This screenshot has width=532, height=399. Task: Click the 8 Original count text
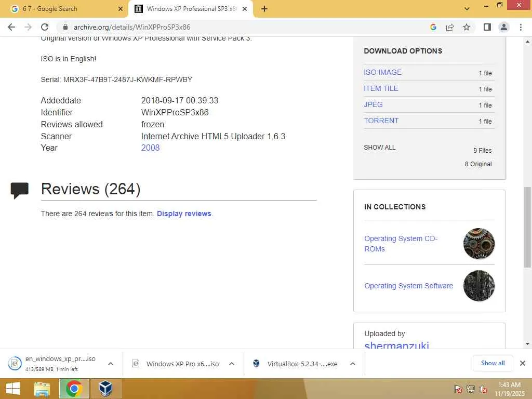(478, 164)
